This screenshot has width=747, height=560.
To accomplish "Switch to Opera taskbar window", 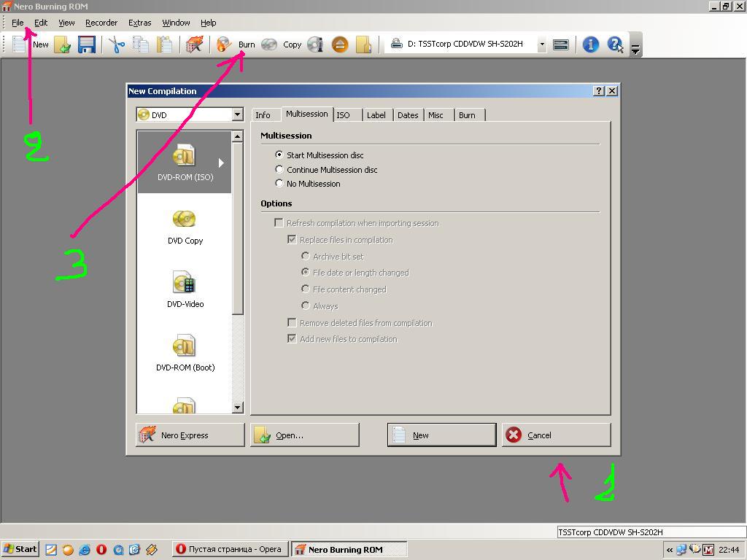I will tap(231, 550).
